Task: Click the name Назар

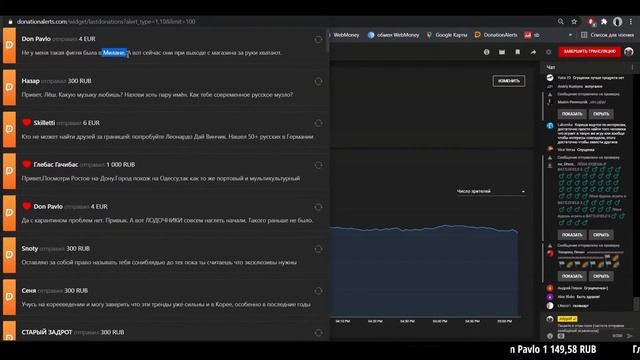Action: tap(31, 81)
